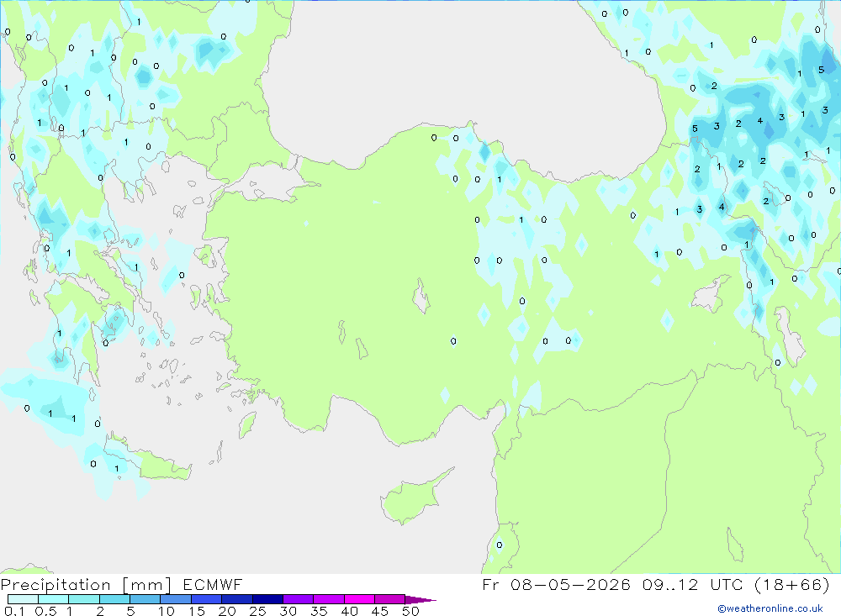841x616 pixels.
Task: Click the legend label '0.5'
Action: click(45, 611)
